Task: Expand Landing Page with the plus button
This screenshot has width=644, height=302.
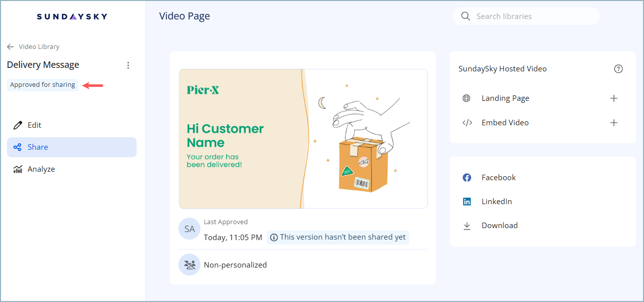Action: click(614, 98)
